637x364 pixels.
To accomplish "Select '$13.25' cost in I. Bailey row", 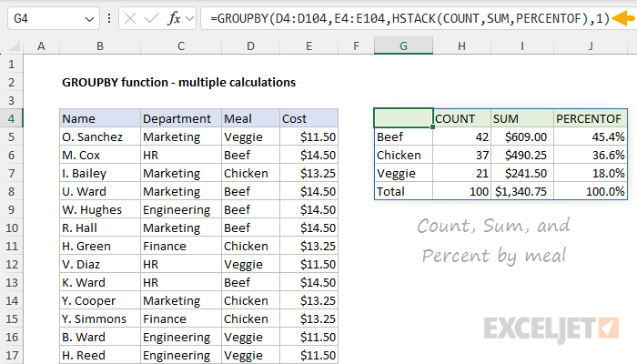I will (x=308, y=174).
